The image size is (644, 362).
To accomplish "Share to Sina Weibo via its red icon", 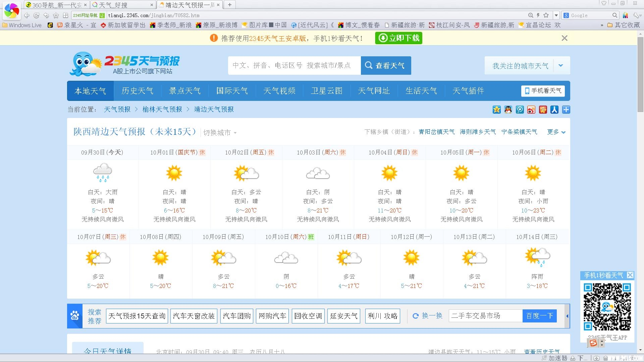I will click(531, 110).
